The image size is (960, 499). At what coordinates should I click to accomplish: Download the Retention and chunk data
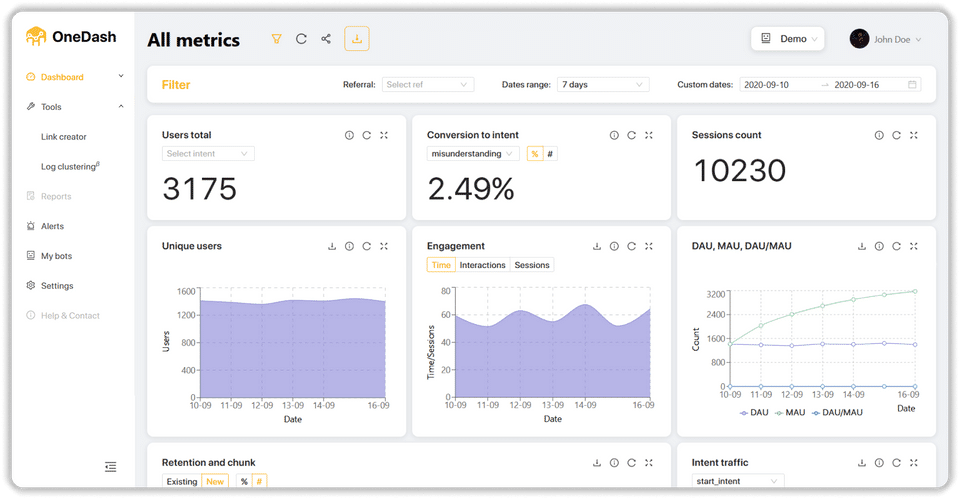[x=597, y=463]
